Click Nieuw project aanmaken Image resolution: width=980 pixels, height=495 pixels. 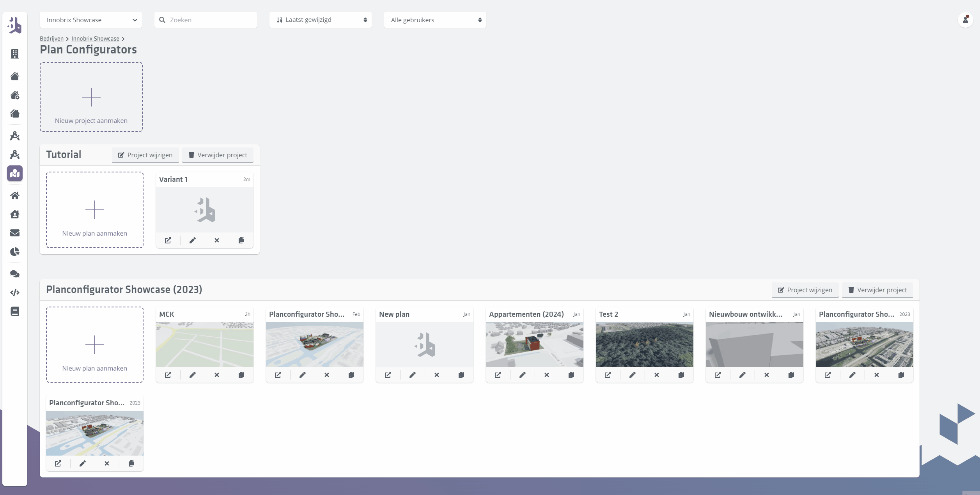coord(91,97)
